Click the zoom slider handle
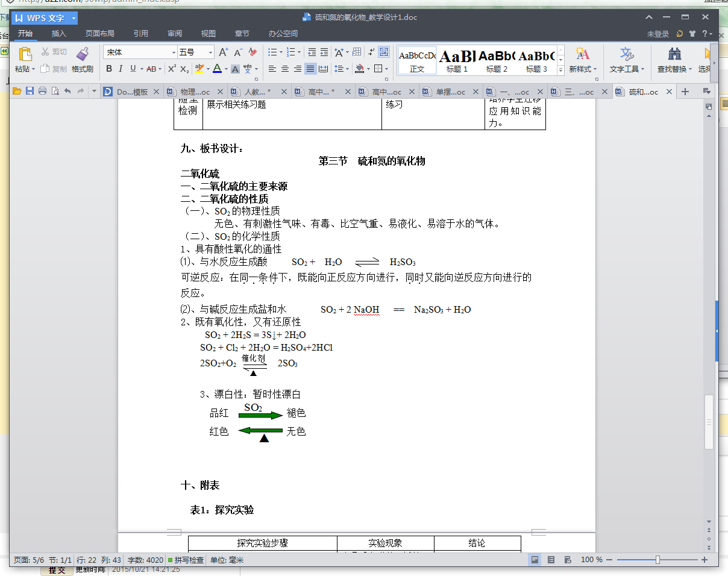 coord(657,560)
